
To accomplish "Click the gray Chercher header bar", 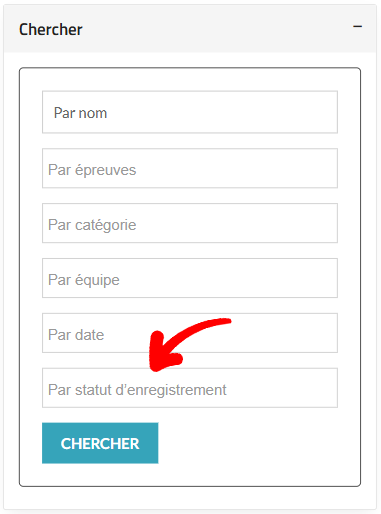I will (x=190, y=29).
